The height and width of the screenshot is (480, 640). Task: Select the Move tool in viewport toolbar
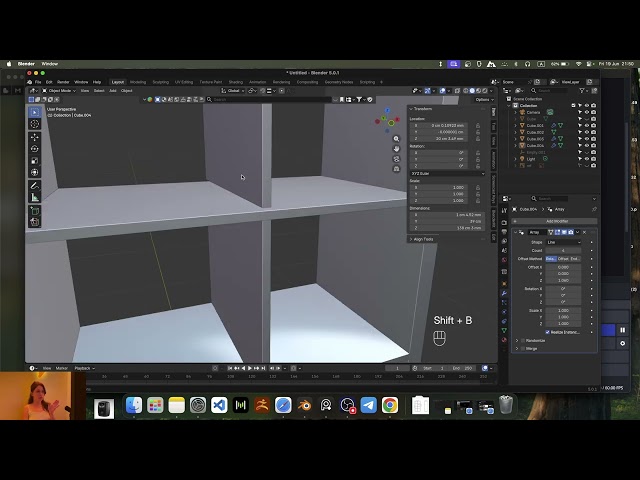pos(35,137)
